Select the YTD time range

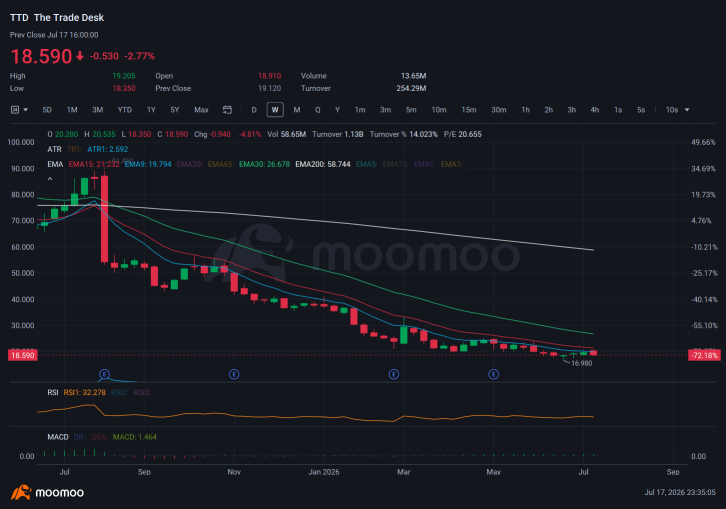tap(125, 110)
